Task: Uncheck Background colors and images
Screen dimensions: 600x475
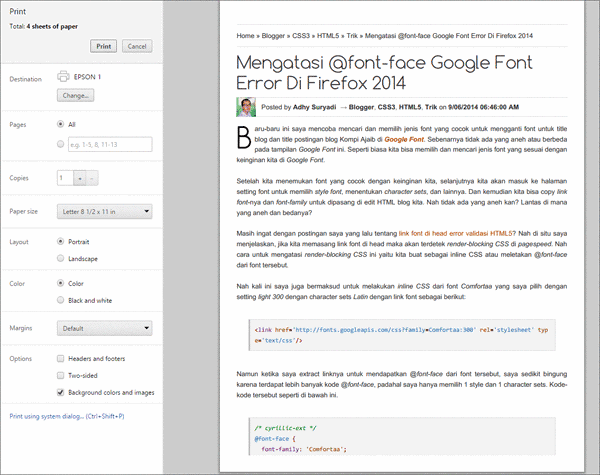Action: click(x=60, y=392)
